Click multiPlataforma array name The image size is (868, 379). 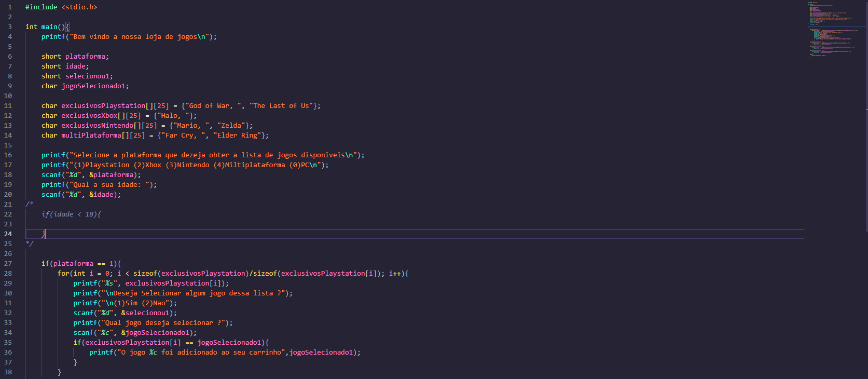(x=91, y=136)
